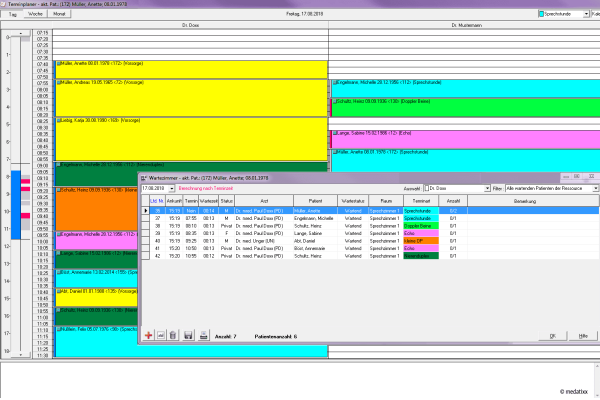Click the blue range bar on the time slider
The image size is (600, 400).
coord(16,205)
